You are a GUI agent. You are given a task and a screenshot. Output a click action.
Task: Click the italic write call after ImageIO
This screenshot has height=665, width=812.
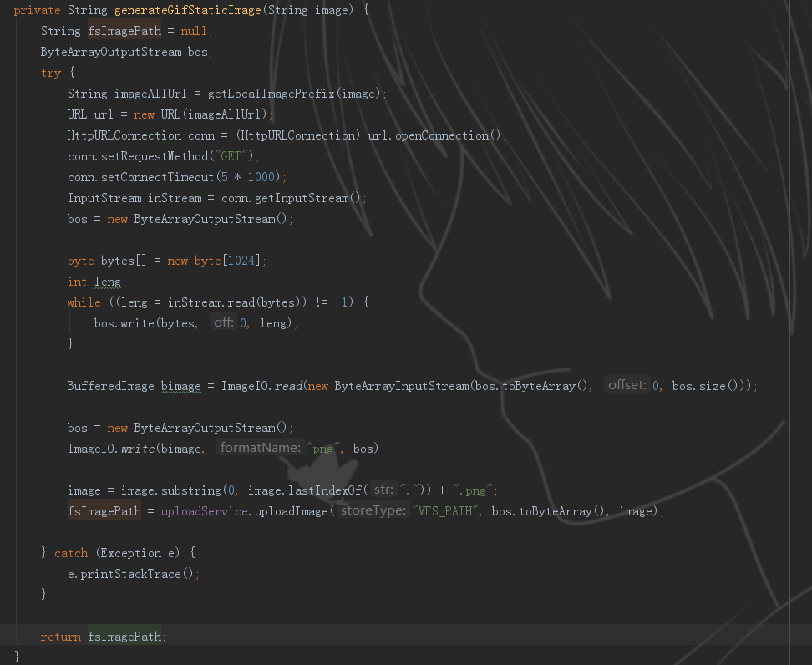[x=138, y=449]
